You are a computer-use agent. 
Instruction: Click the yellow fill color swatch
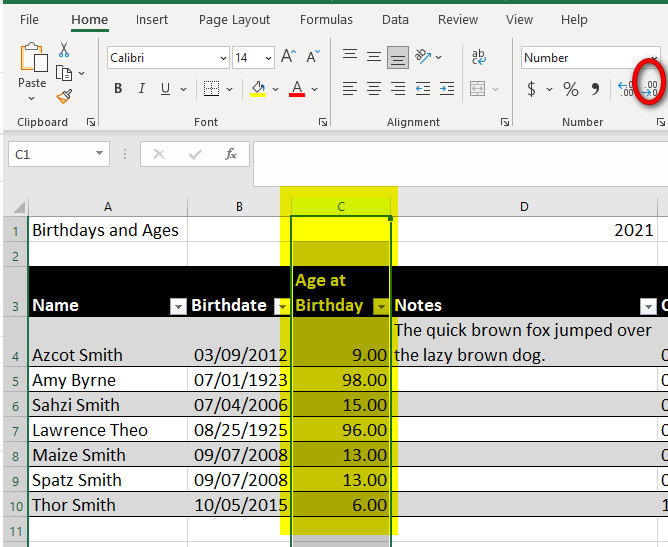coord(258,89)
